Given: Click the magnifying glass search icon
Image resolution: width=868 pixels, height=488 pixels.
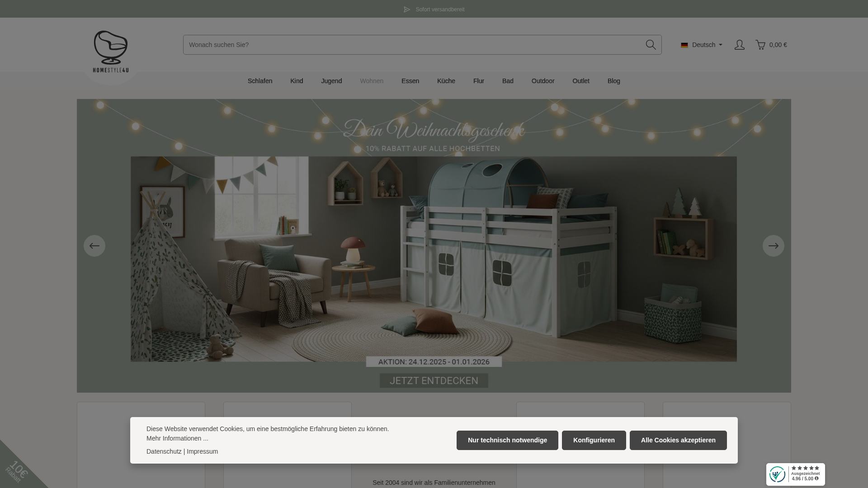Looking at the screenshot, I should (651, 45).
